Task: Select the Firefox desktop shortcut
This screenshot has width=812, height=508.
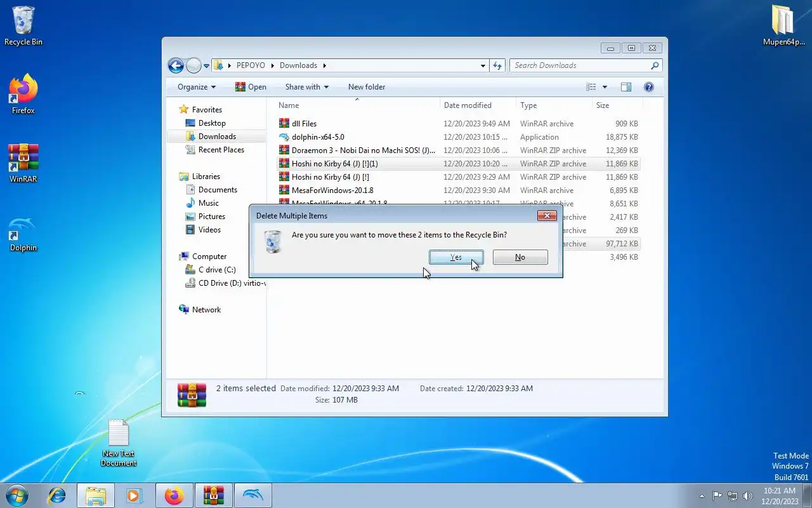Action: tap(23, 95)
